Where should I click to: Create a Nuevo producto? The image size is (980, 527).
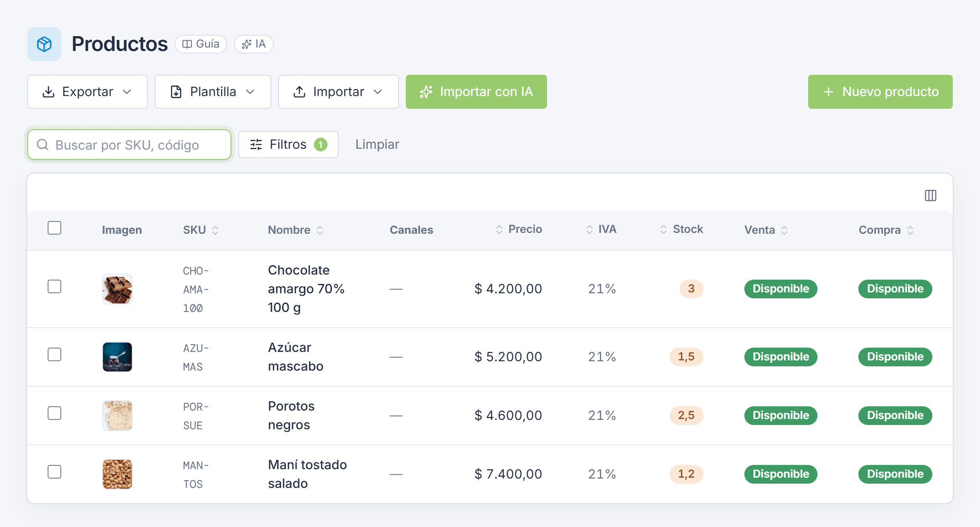(x=880, y=92)
